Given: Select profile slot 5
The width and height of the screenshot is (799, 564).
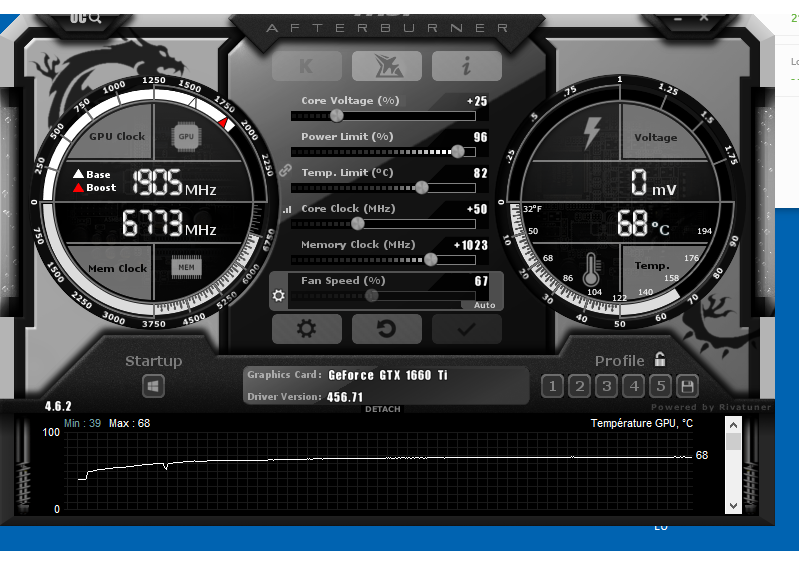Looking at the screenshot, I should click(x=660, y=386).
